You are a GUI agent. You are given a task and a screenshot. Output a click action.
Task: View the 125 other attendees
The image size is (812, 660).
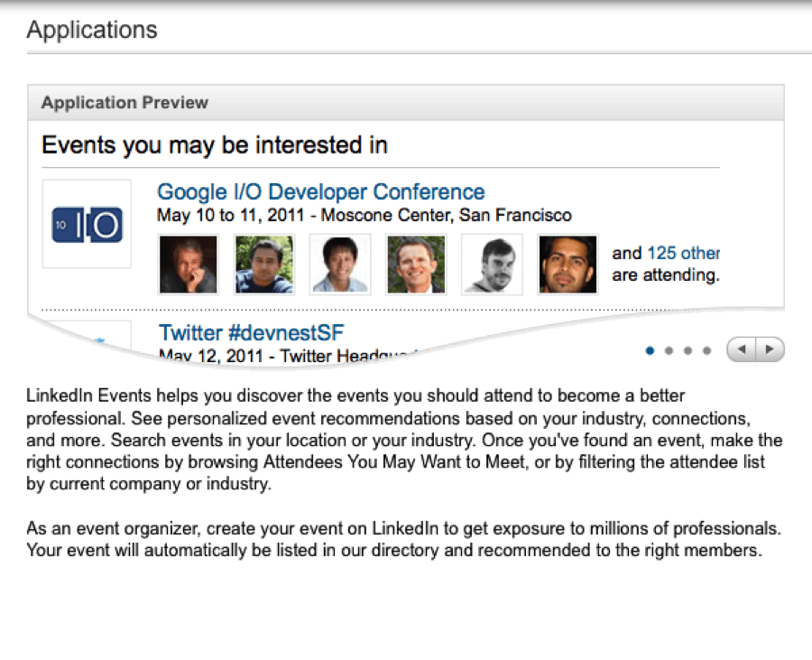click(684, 253)
